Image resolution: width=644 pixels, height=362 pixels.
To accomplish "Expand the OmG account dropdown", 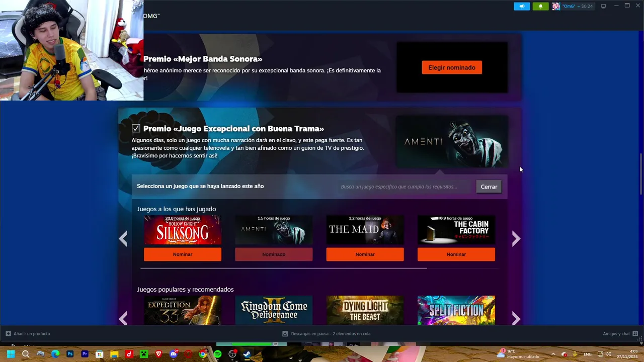I will tap(578, 6).
